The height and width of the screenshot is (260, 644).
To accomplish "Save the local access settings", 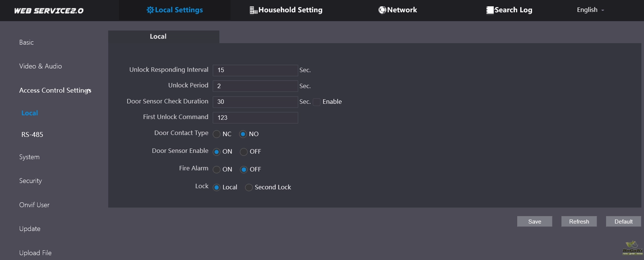I will (534, 222).
